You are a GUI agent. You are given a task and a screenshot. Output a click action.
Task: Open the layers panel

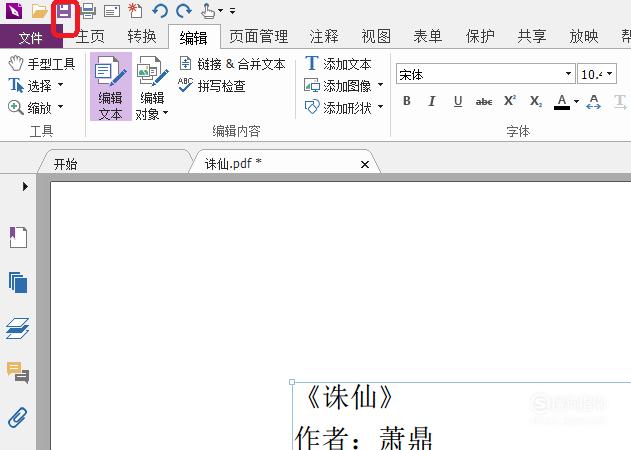[x=18, y=328]
